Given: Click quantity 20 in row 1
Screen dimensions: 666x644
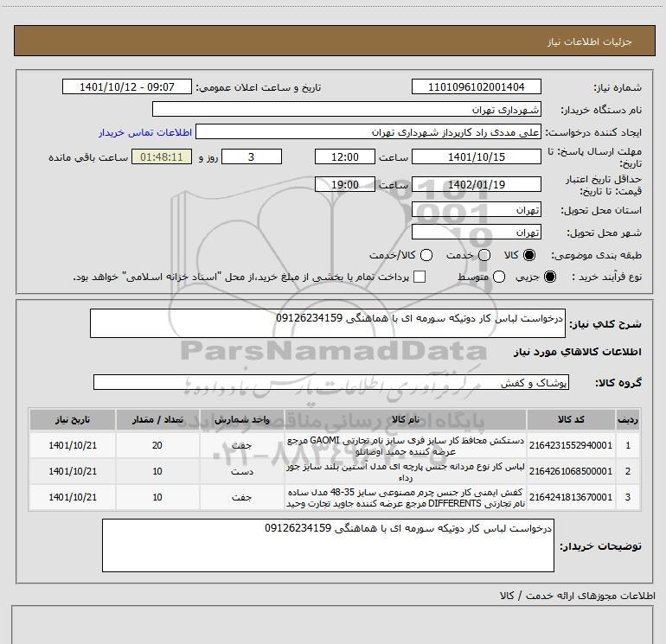Looking at the screenshot, I should [x=157, y=445].
